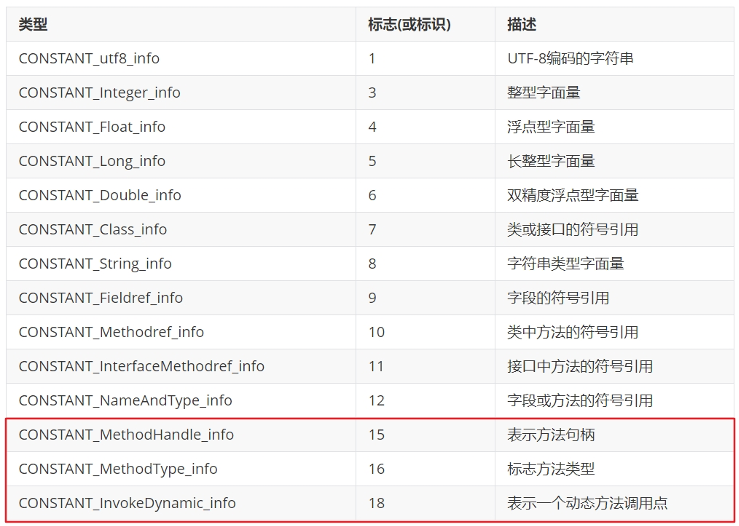Viewport: 739px width, 526px height.
Task: Click the description '字符串类型字面量'
Action: (x=566, y=264)
